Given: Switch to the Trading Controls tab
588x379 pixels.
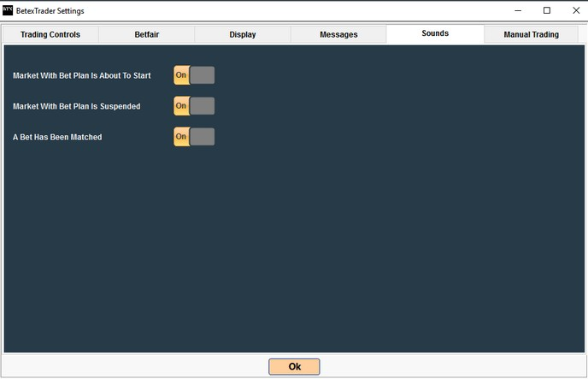Looking at the screenshot, I should [50, 35].
